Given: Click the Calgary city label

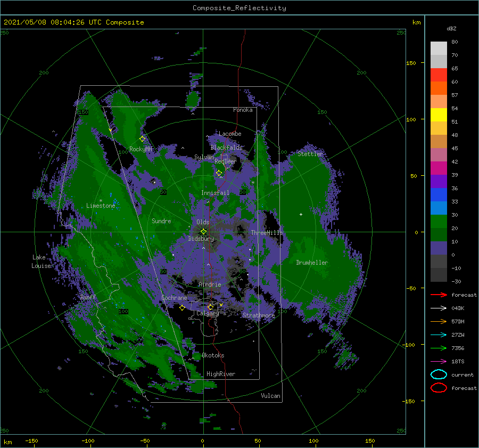Looking at the screenshot, I should click(208, 313).
